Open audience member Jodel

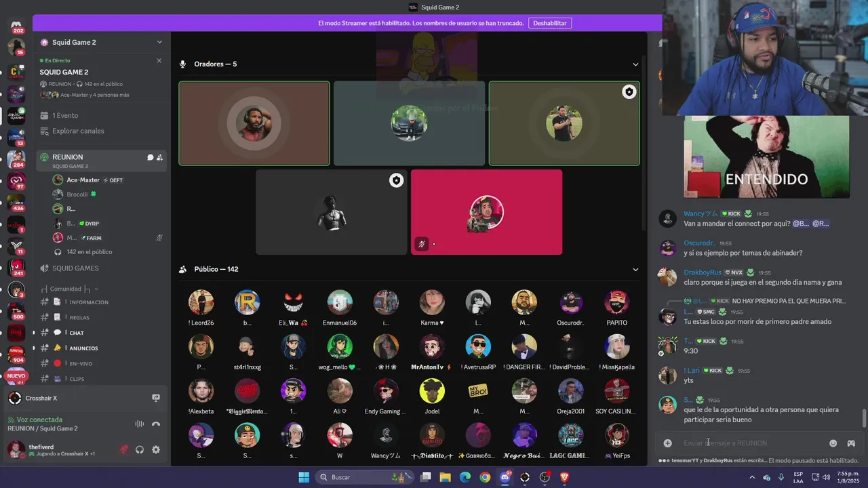432,396
